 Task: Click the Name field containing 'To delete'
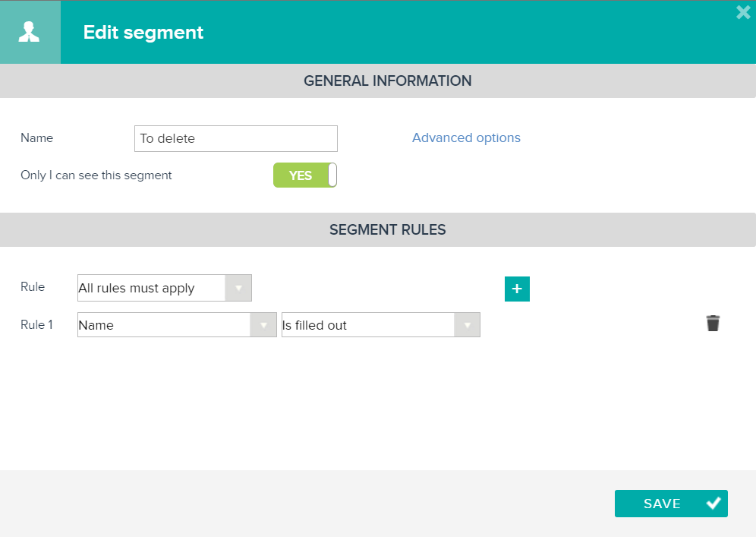pyautogui.click(x=236, y=138)
